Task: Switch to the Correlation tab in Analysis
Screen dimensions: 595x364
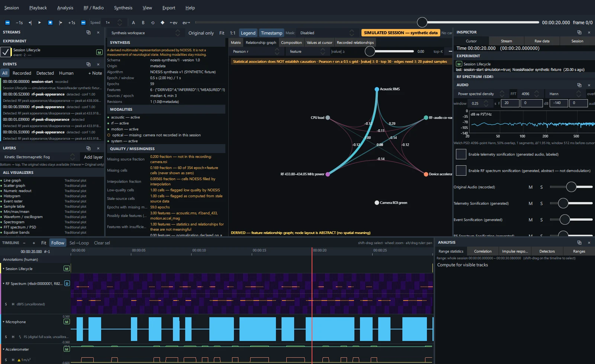Action: click(x=483, y=251)
